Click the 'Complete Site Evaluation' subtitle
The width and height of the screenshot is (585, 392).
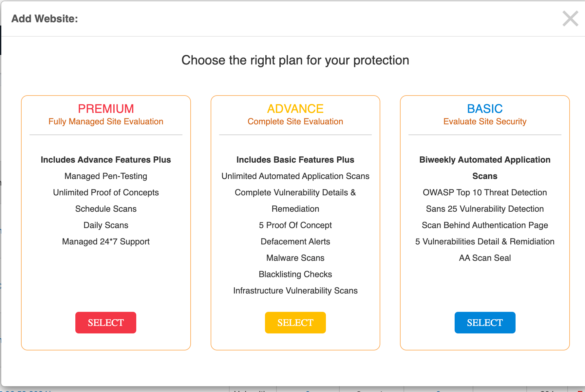pos(295,122)
